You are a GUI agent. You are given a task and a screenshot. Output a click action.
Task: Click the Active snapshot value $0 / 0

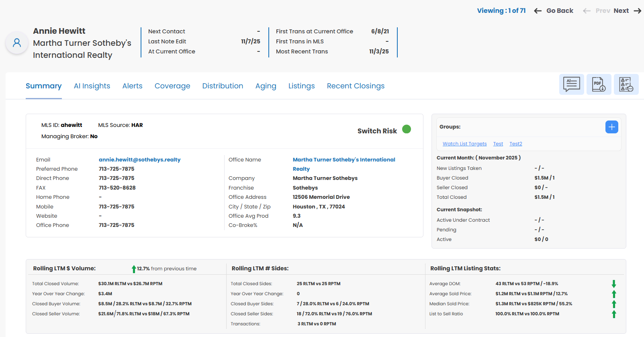pos(541,239)
